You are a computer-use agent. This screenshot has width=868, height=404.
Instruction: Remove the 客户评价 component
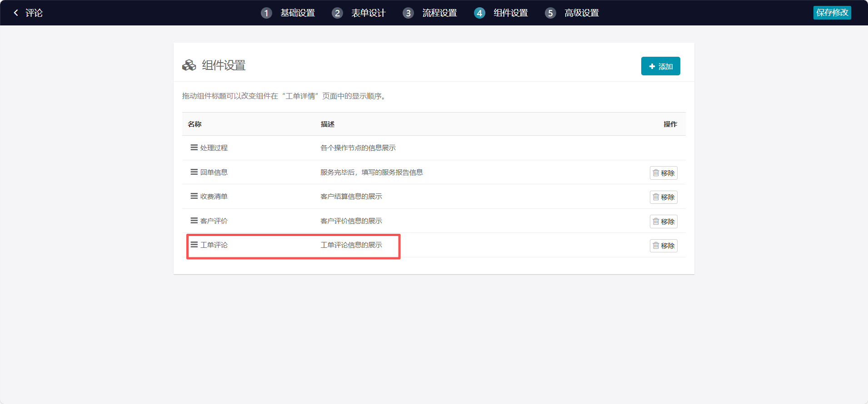click(663, 222)
